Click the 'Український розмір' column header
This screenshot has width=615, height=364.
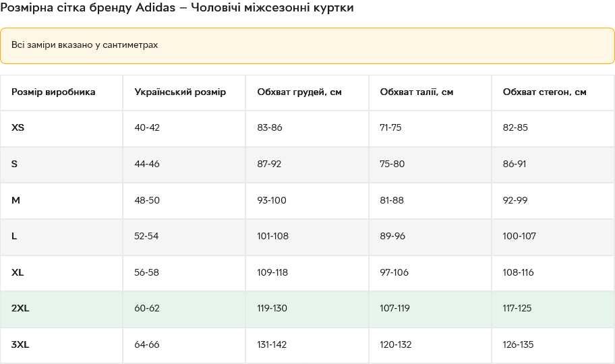tap(180, 92)
